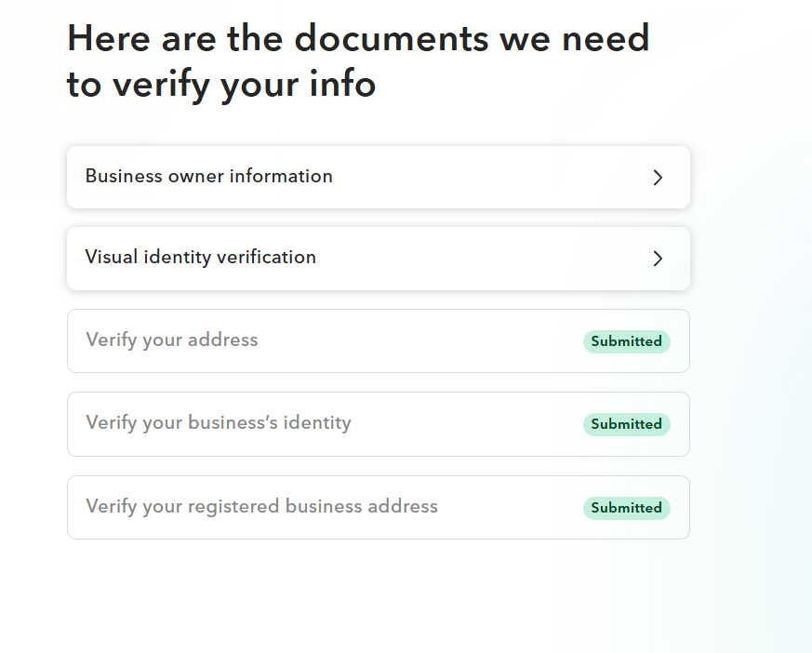The image size is (812, 653).
Task: Click the "Verify your registered business address" text
Action: point(261,506)
